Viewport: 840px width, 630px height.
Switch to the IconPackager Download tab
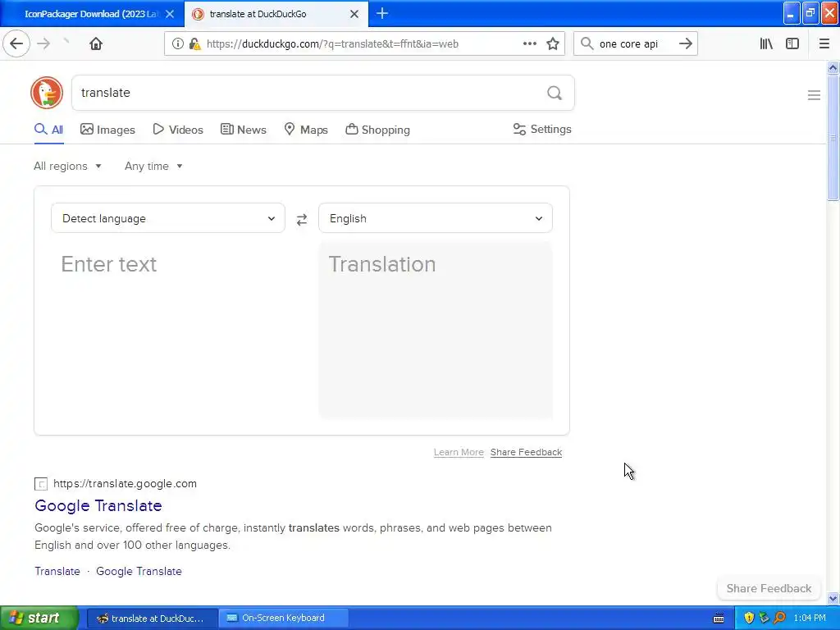pyautogui.click(x=92, y=14)
